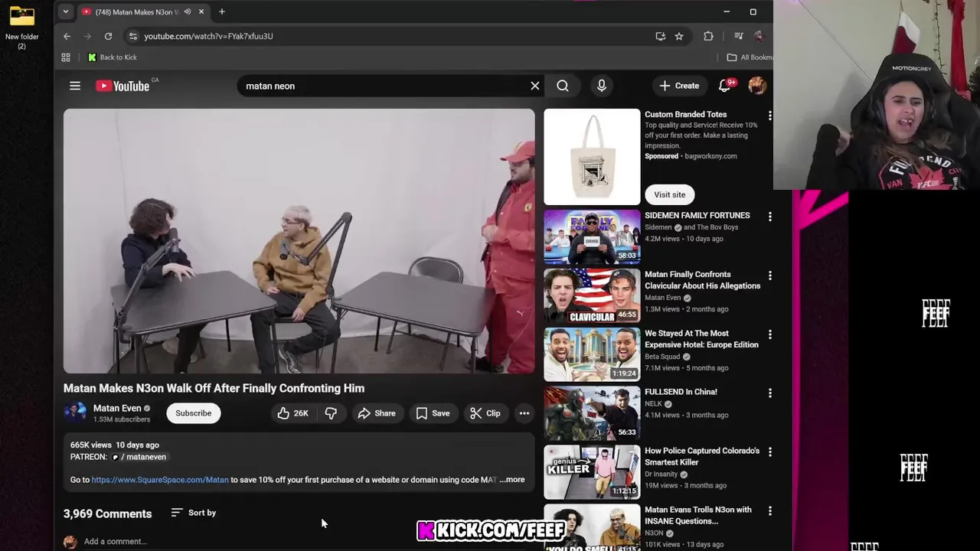
Task: Open options for FULLSEND In China video
Action: 769,393
